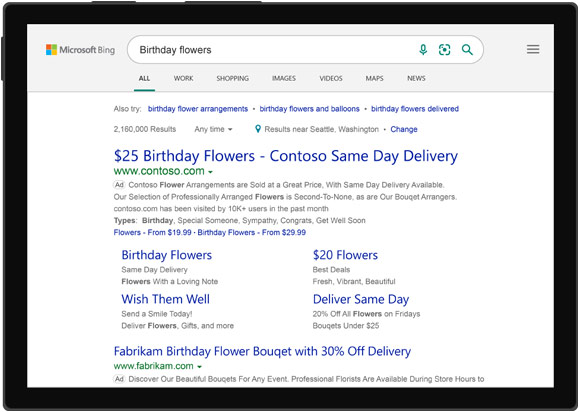The width and height of the screenshot is (580, 412).
Task: Try birthday flowers delivered suggestion
Action: click(415, 109)
